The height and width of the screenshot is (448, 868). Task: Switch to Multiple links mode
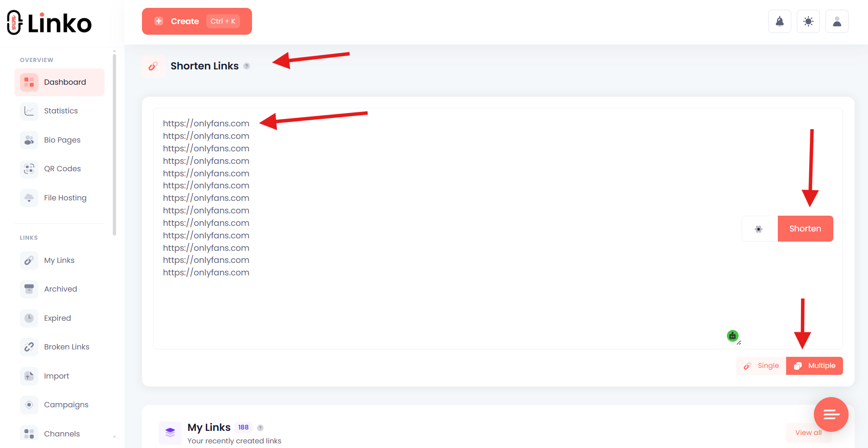pos(814,366)
